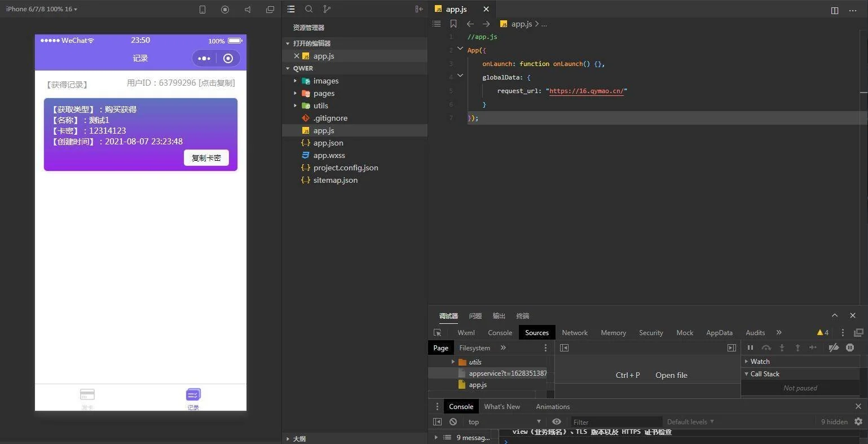Click the element inspector icon in debugger
The image size is (868, 444).
click(437, 333)
